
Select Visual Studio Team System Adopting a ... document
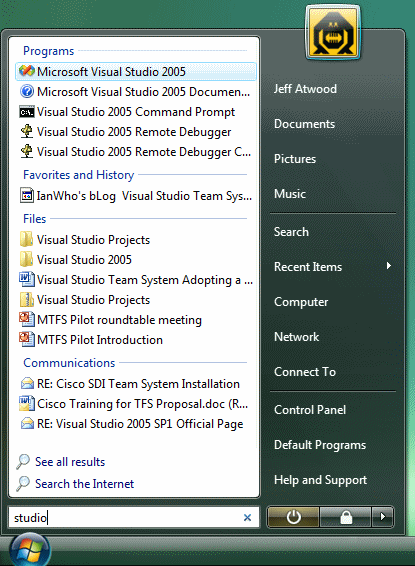tap(136, 280)
